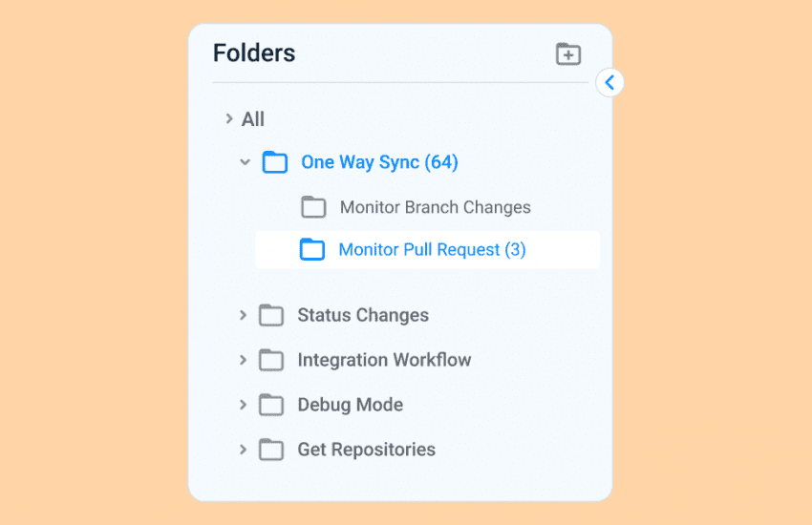Click the Get Repositories folder icon
Screen dimensions: 812x525
pos(271,450)
